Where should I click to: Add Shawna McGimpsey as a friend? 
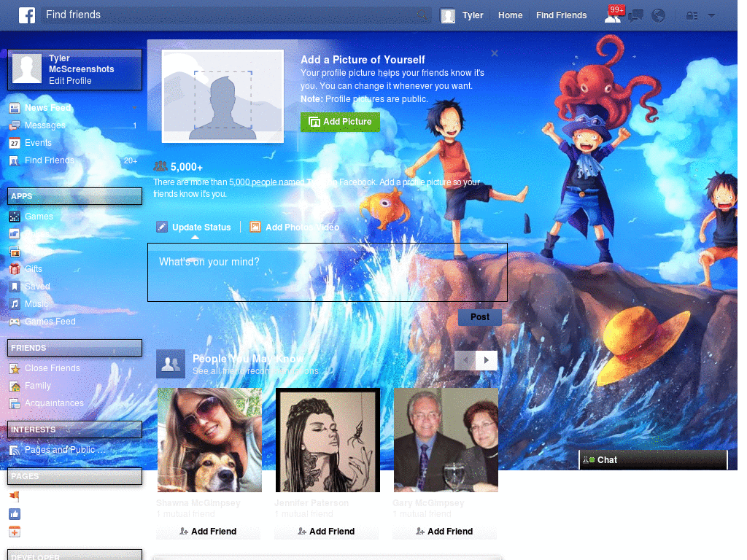pyautogui.click(x=208, y=532)
